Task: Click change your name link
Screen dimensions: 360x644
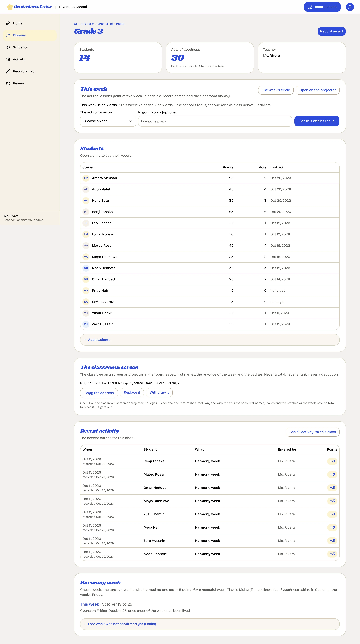Action: (x=30, y=220)
